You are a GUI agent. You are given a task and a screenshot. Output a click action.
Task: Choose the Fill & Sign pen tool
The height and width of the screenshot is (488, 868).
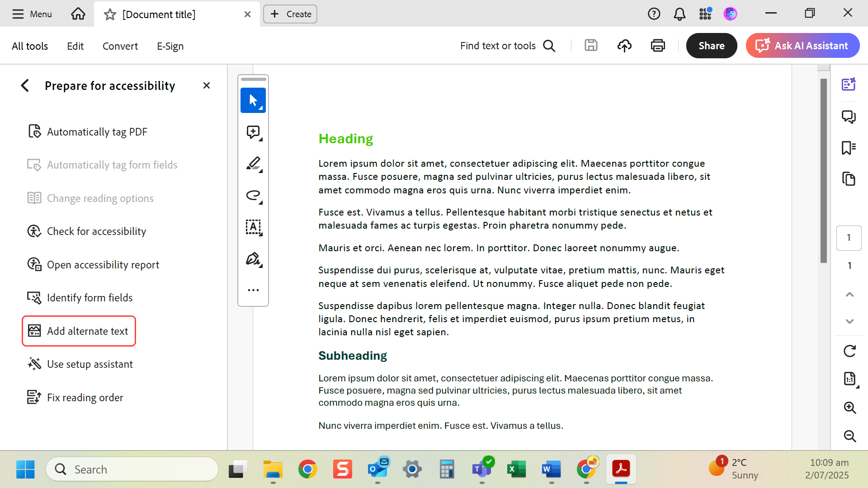[x=253, y=259]
